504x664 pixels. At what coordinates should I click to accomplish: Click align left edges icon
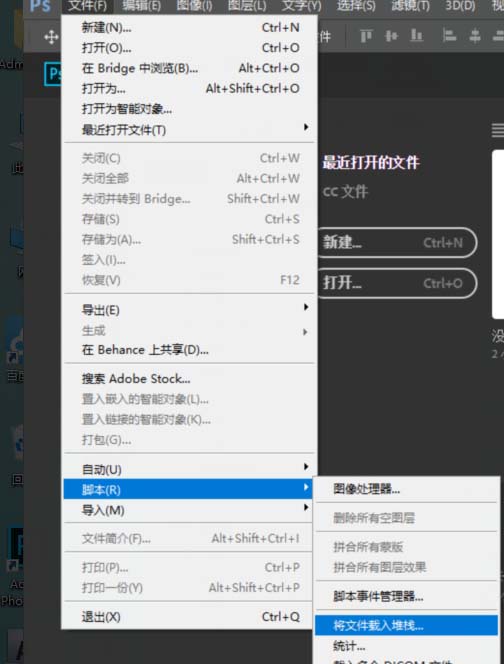(x=449, y=36)
